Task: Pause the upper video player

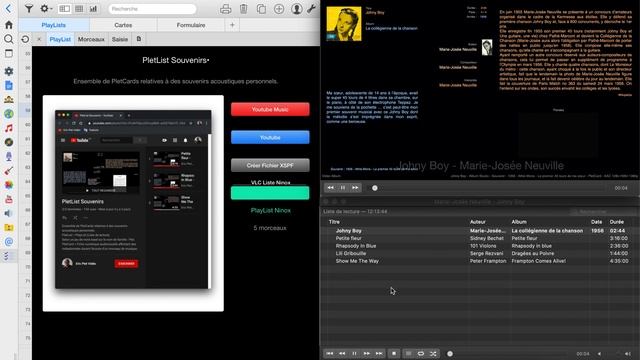Action: click(x=343, y=188)
